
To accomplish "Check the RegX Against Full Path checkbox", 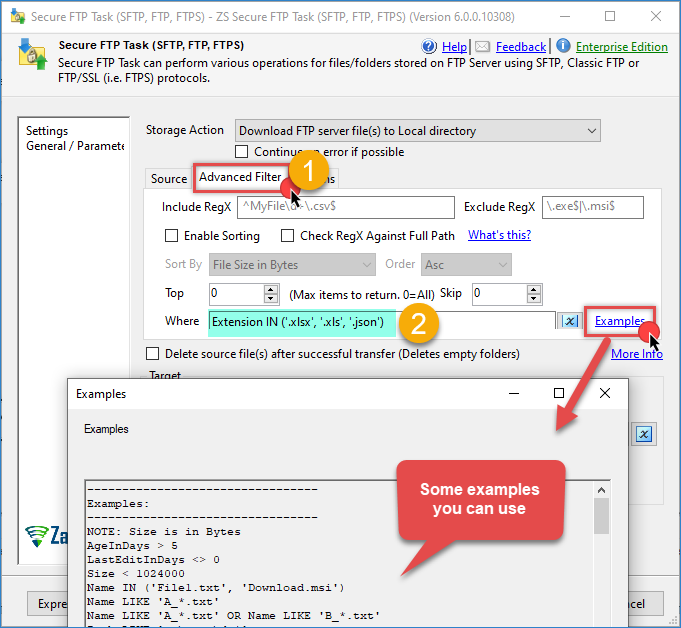I will 287,236.
